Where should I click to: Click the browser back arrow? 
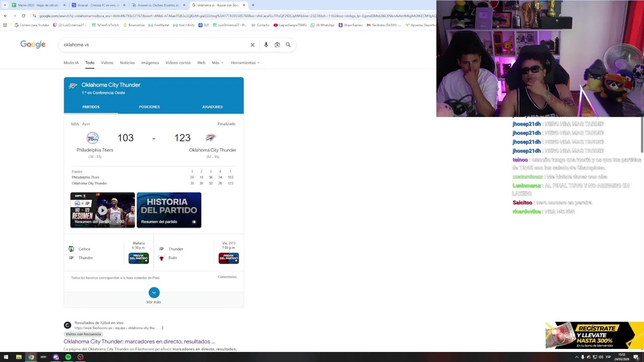click(x=5, y=16)
